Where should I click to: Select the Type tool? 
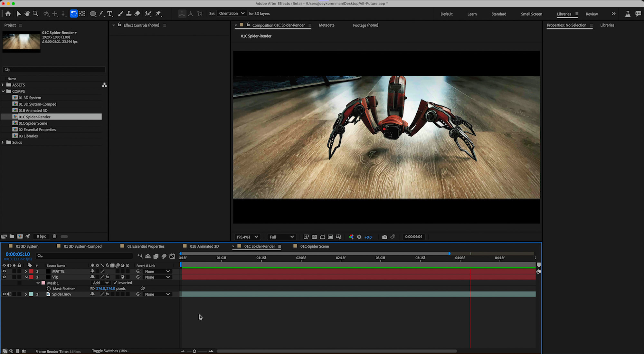click(x=110, y=14)
